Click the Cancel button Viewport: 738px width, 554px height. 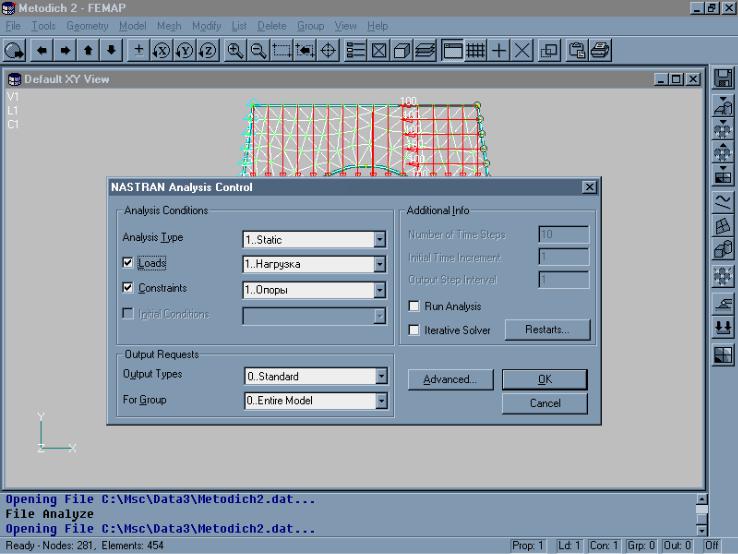[545, 403]
